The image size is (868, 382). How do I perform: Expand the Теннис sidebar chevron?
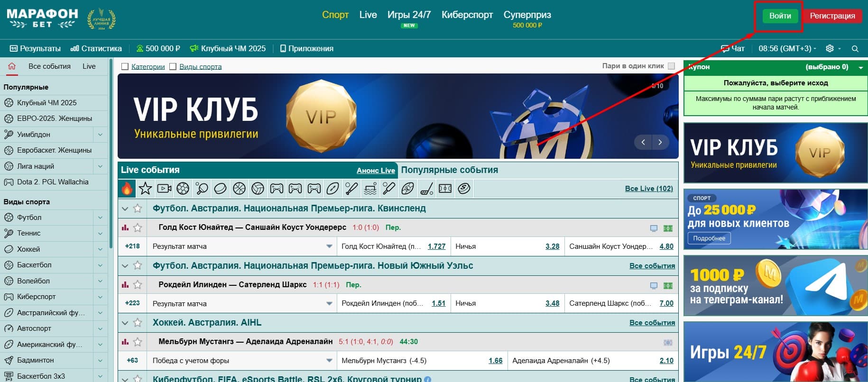(x=100, y=233)
